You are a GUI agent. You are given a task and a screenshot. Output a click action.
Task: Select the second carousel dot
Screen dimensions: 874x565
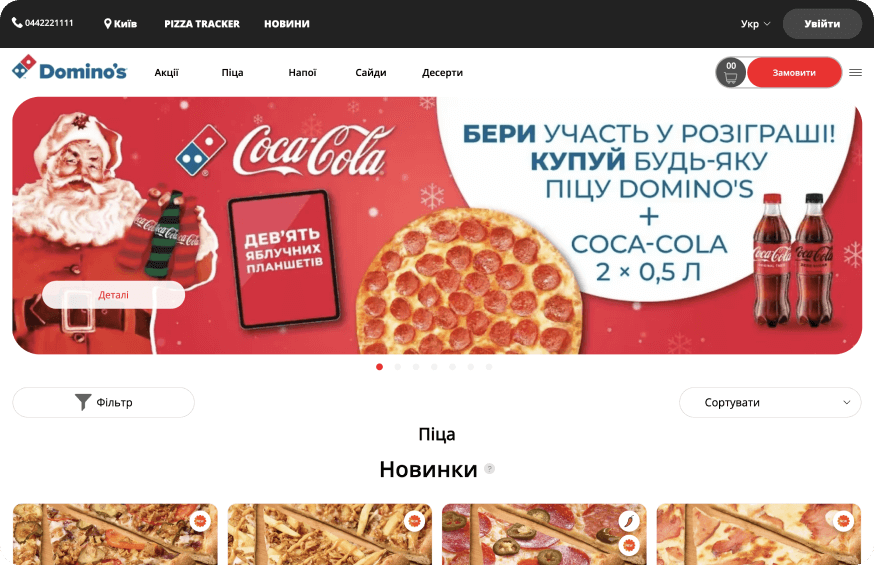tap(398, 367)
